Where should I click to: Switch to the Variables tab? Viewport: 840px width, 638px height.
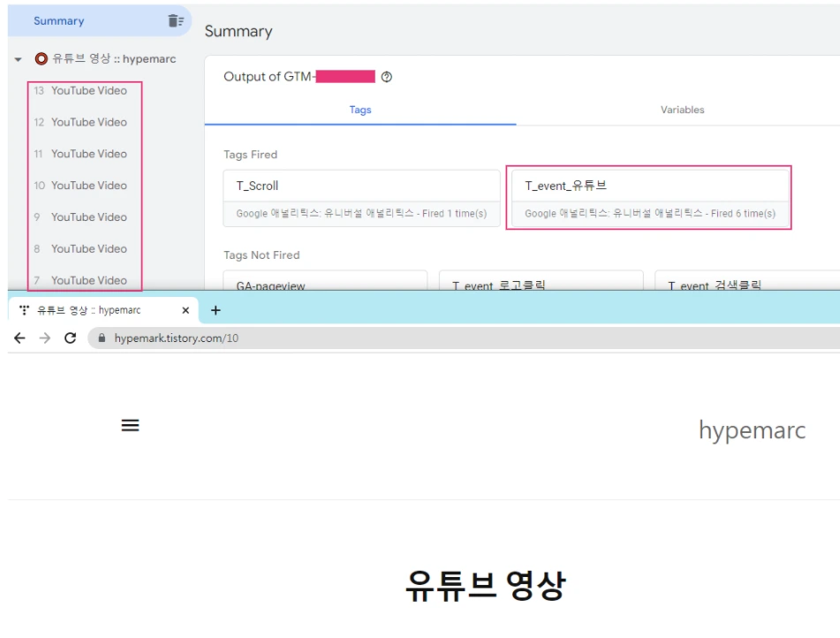tap(682, 110)
